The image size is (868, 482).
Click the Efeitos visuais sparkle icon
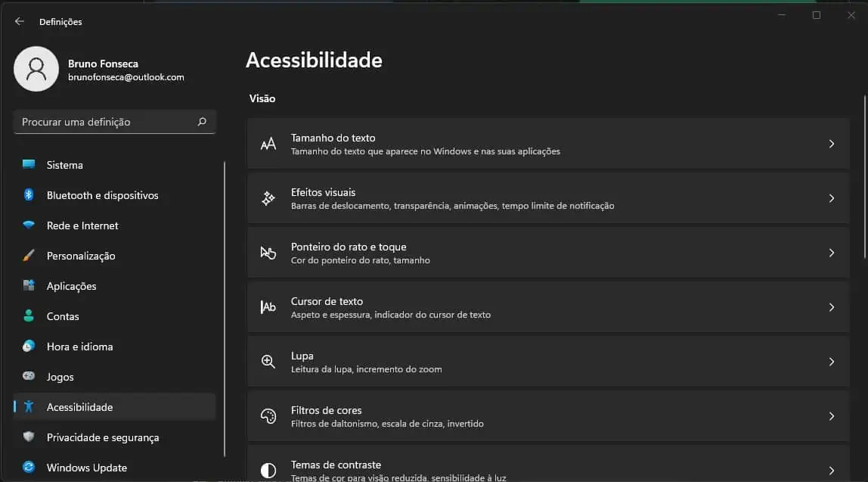(268, 198)
